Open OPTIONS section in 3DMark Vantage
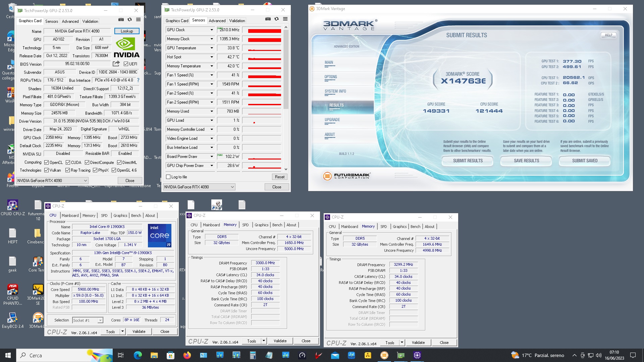Screen dimensions: 644x362 [331, 77]
